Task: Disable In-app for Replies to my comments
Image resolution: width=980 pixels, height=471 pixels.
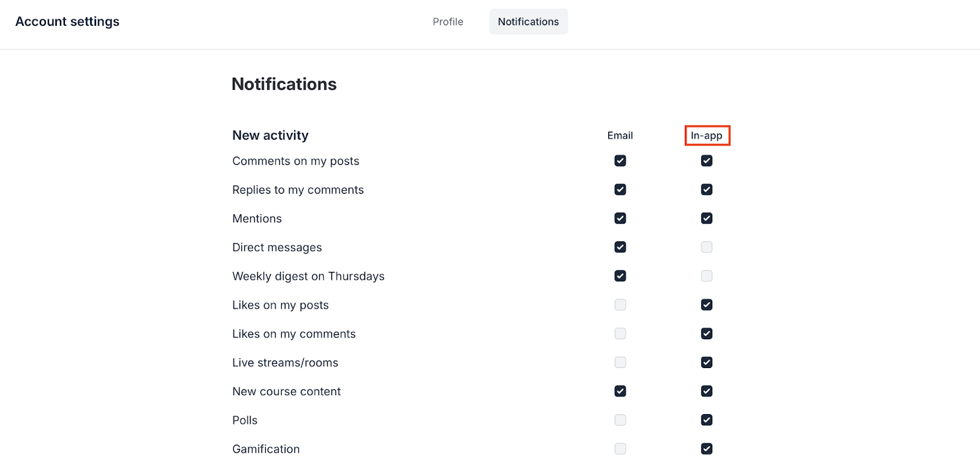Action: click(706, 189)
